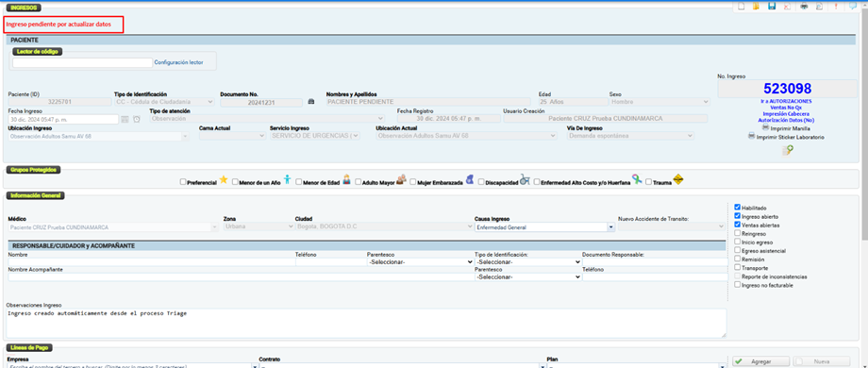Click in the Lector de código input field
868x368 pixels.
82,63
